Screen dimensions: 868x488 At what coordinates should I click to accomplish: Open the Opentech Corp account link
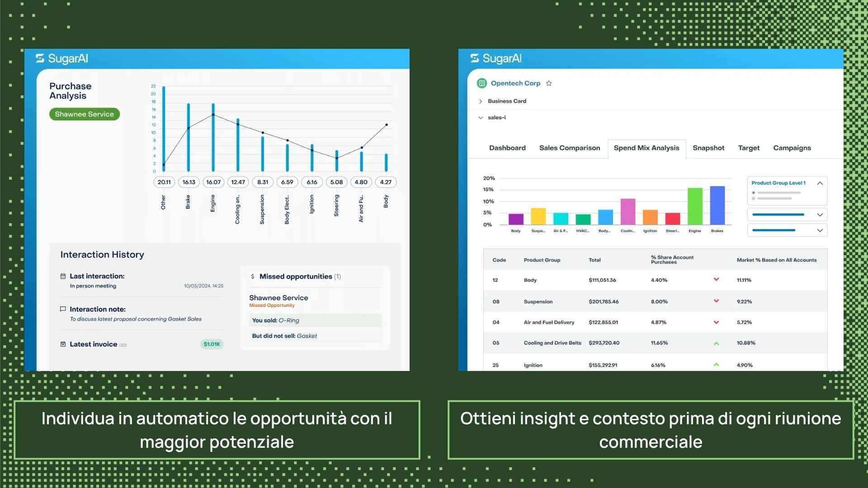[x=515, y=83]
